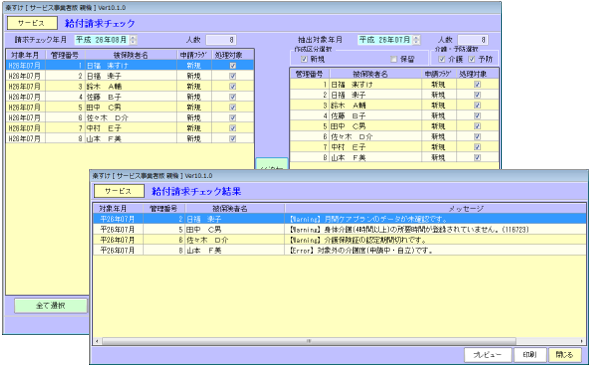Screen dimensions: 591x367
Task: Select 田中 C男 warning about 身体介護 所要時間
Action: pos(339,229)
